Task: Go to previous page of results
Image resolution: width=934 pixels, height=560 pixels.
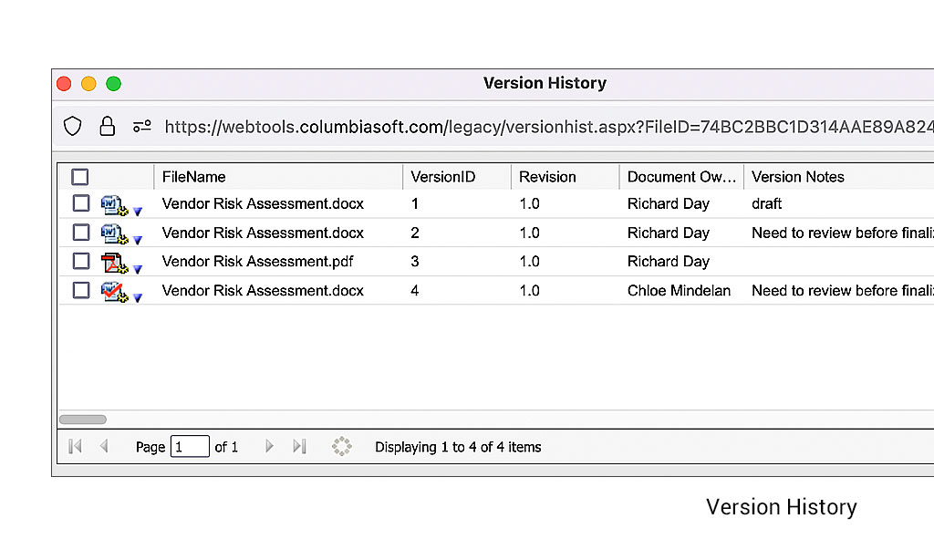Action: point(104,446)
